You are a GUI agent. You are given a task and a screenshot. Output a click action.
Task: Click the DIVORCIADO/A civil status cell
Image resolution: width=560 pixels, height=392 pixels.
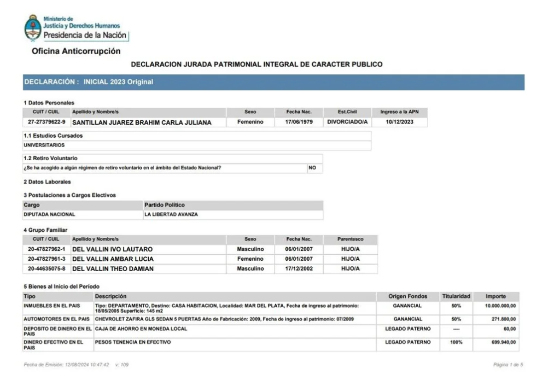(x=347, y=122)
